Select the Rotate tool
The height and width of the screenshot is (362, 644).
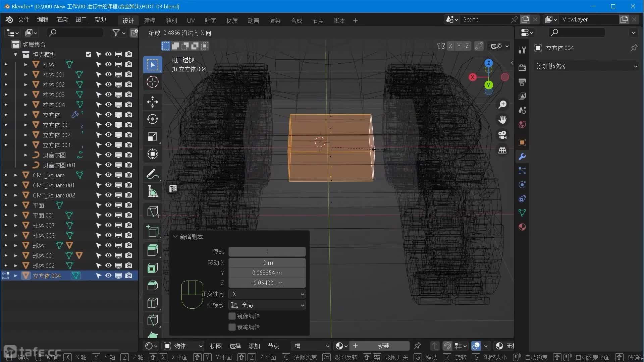153,119
